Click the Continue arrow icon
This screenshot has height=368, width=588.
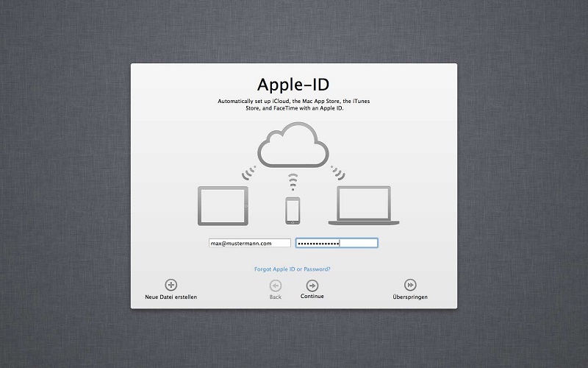(x=312, y=286)
